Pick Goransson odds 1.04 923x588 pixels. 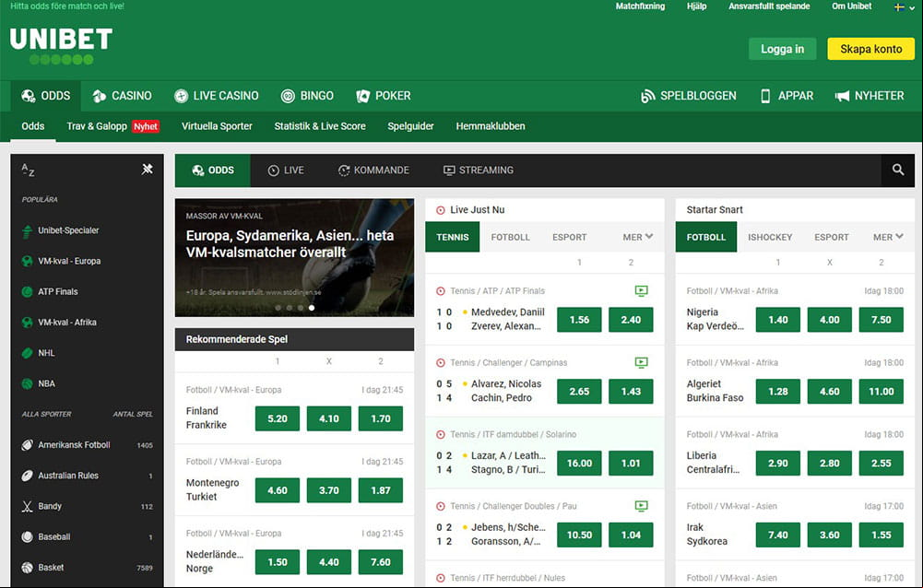(631, 535)
